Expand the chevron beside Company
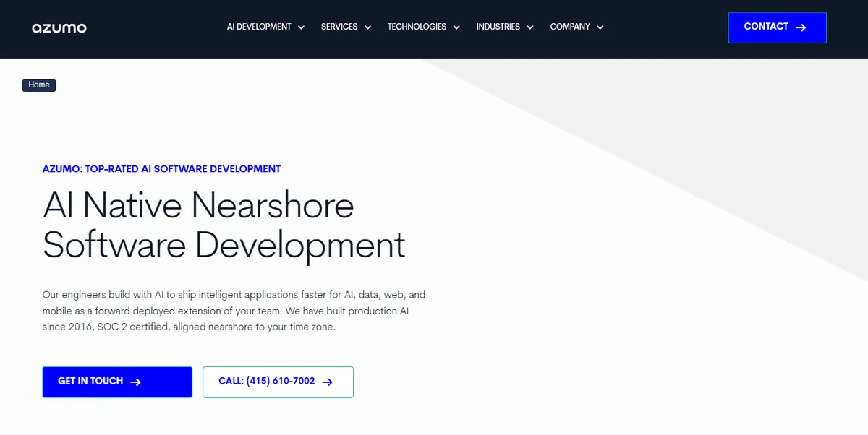Screen dimensions: 868x435 (x=600, y=27)
